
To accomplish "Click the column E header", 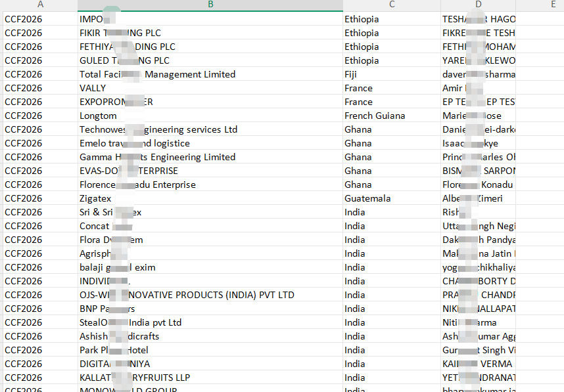I will (x=552, y=5).
